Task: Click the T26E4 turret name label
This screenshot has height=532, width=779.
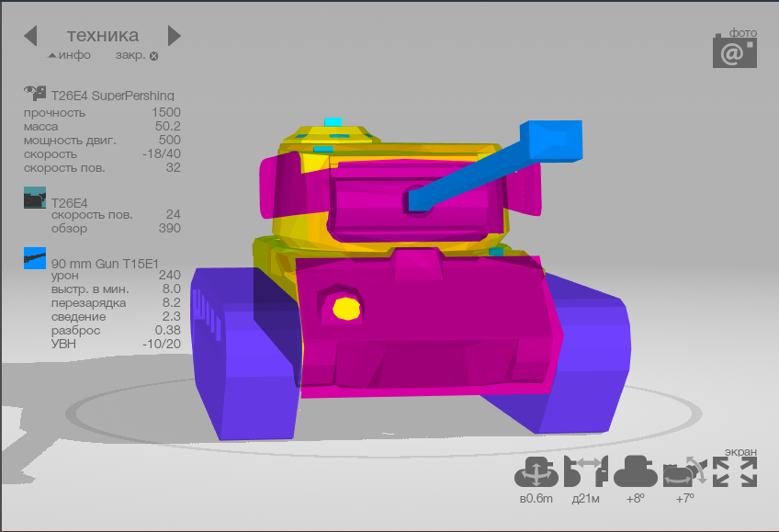Action: pyautogui.click(x=69, y=202)
